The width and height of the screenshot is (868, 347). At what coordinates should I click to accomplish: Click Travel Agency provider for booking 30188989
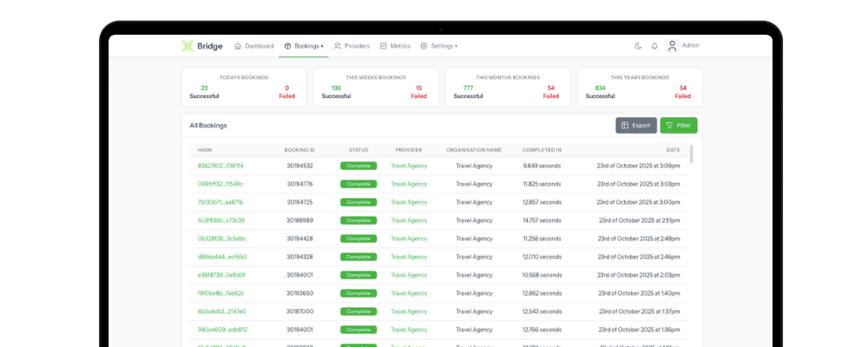pyautogui.click(x=409, y=220)
